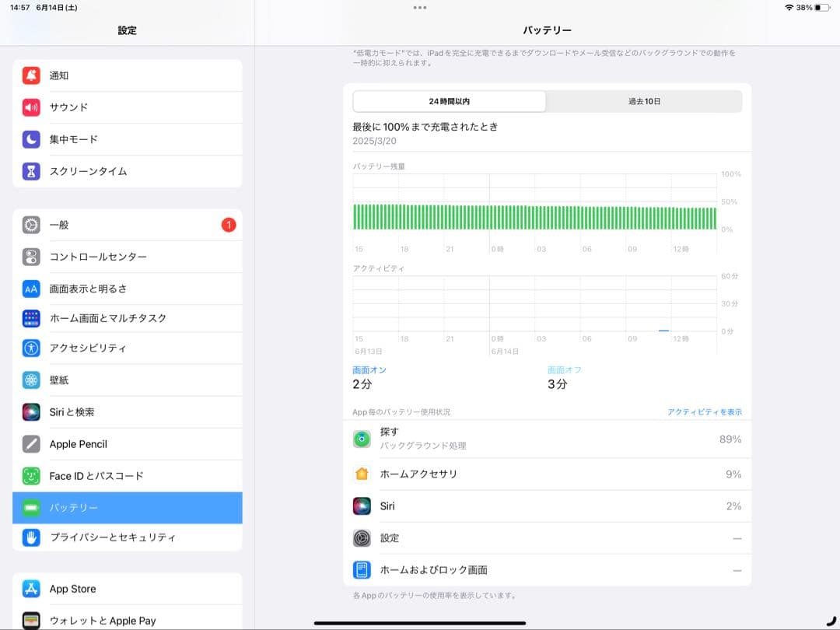
Task: Open スクリーンタイム settings label
Action: pyautogui.click(x=88, y=171)
